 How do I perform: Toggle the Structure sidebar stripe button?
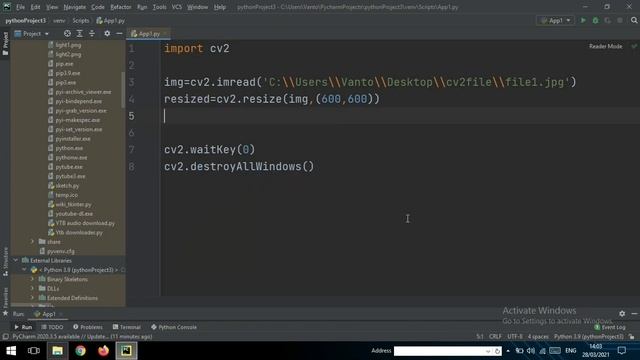tap(5, 262)
